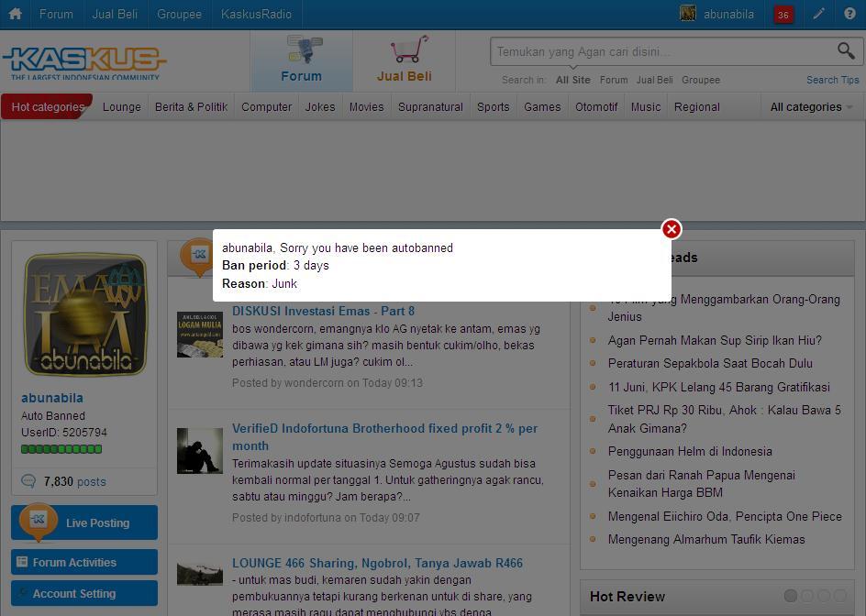Open the Sports category

coord(494,107)
